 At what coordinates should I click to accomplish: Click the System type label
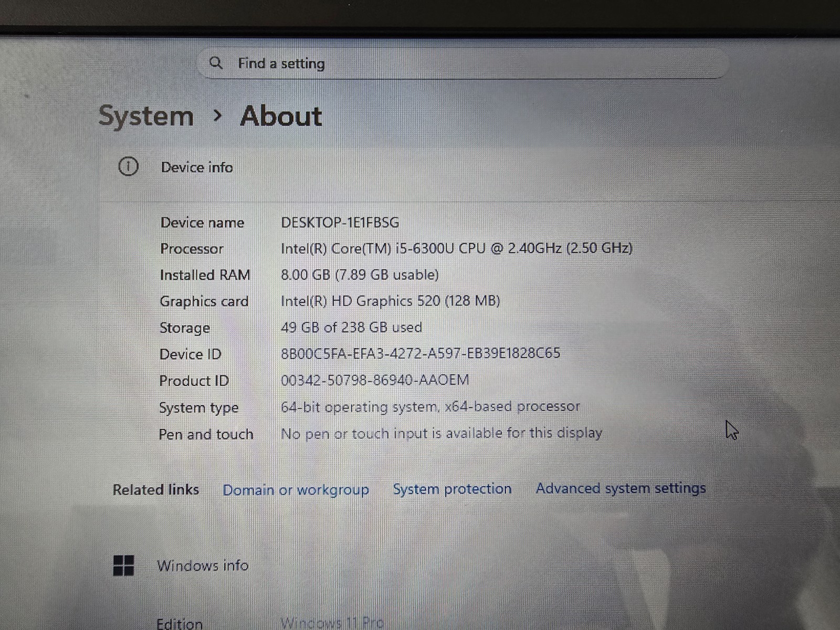coord(199,408)
